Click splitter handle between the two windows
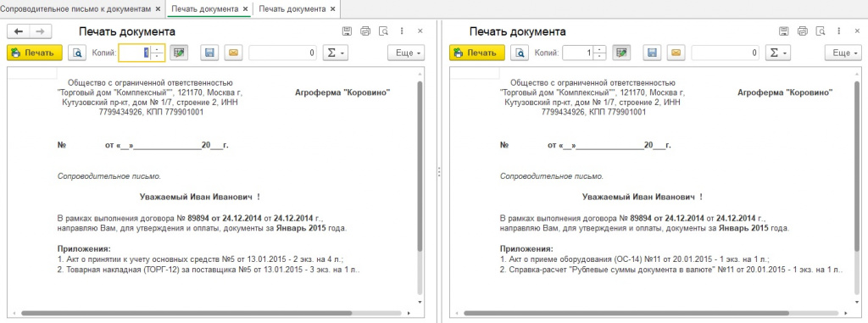This screenshot has height=323, width=868. pyautogui.click(x=438, y=171)
